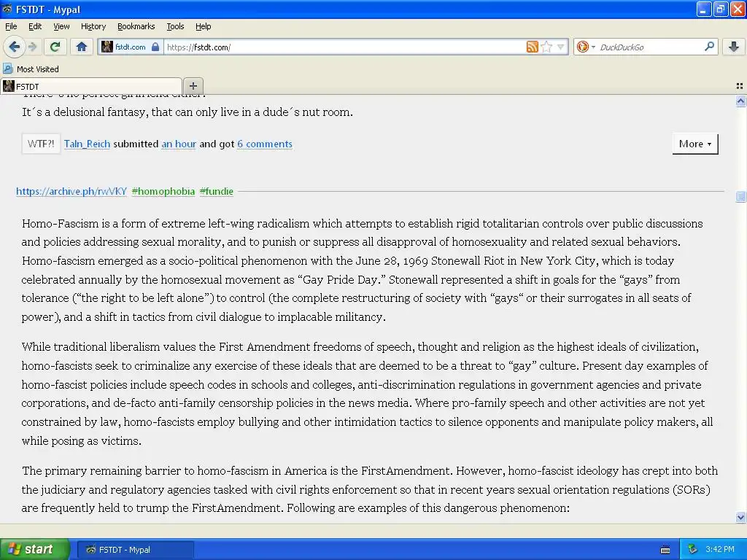Image resolution: width=747 pixels, height=560 pixels.
Task: Open the DuckDuckGo search engine selector
Action: click(586, 47)
